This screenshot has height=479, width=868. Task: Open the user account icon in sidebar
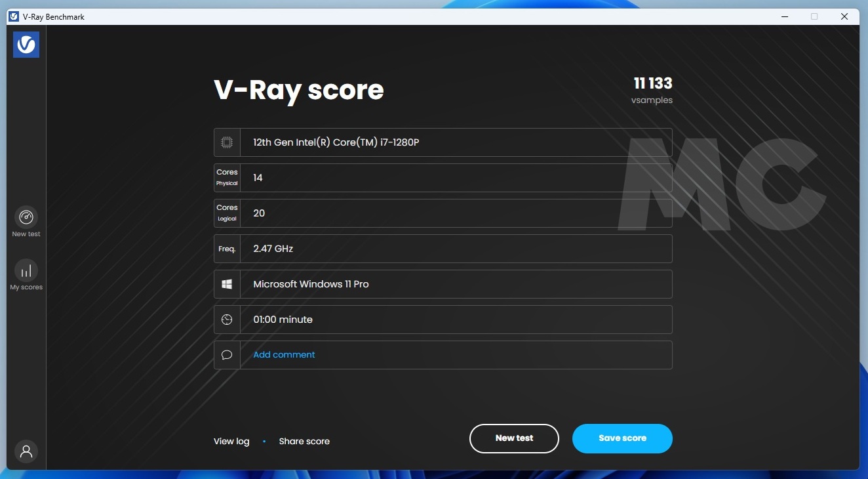coord(26,451)
